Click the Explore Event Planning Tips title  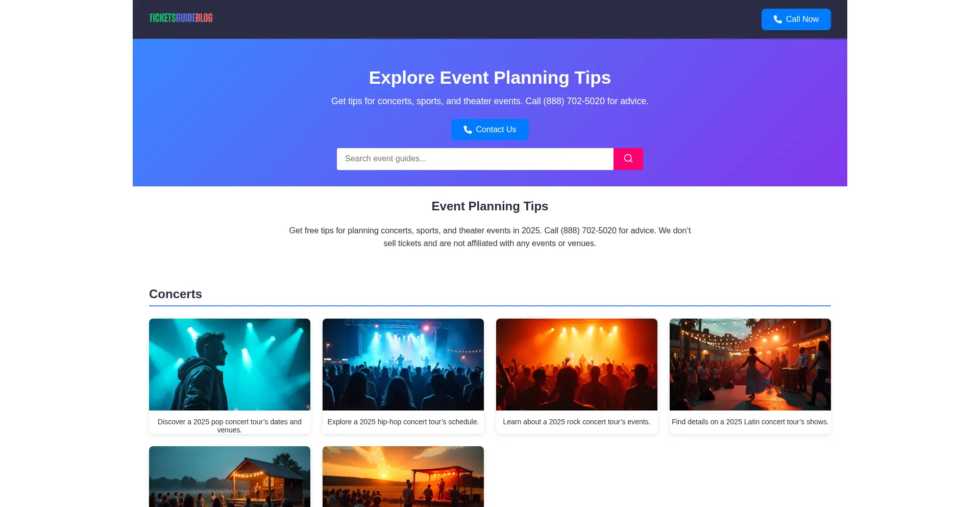point(490,78)
